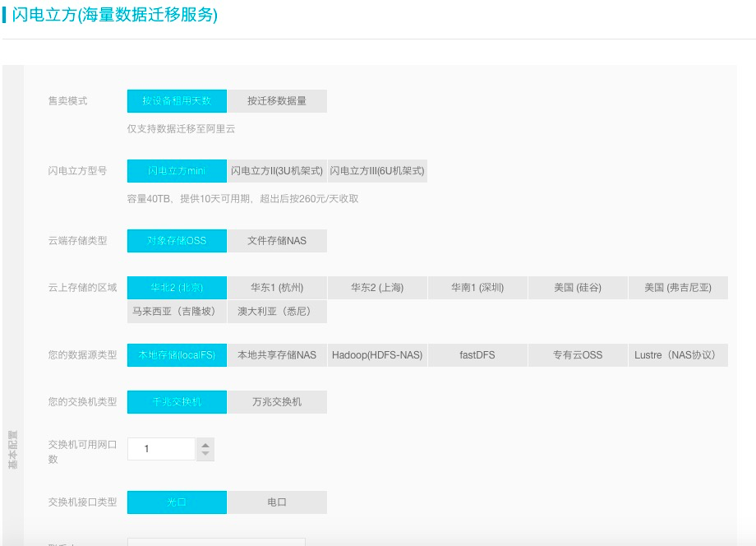Click the 您的交换机类型 label
756x546 pixels.
pos(82,402)
